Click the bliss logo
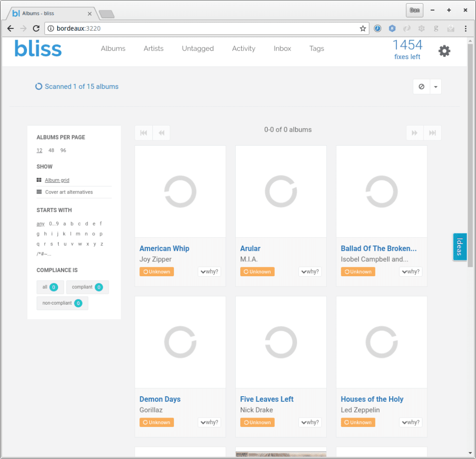Image resolution: width=476 pixels, height=459 pixels. click(x=38, y=49)
